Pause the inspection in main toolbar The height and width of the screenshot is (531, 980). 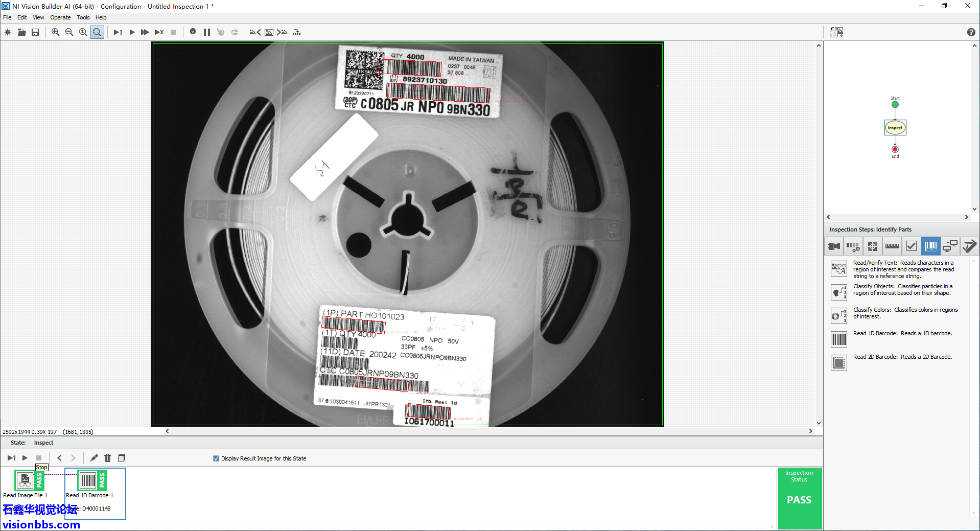coord(207,32)
